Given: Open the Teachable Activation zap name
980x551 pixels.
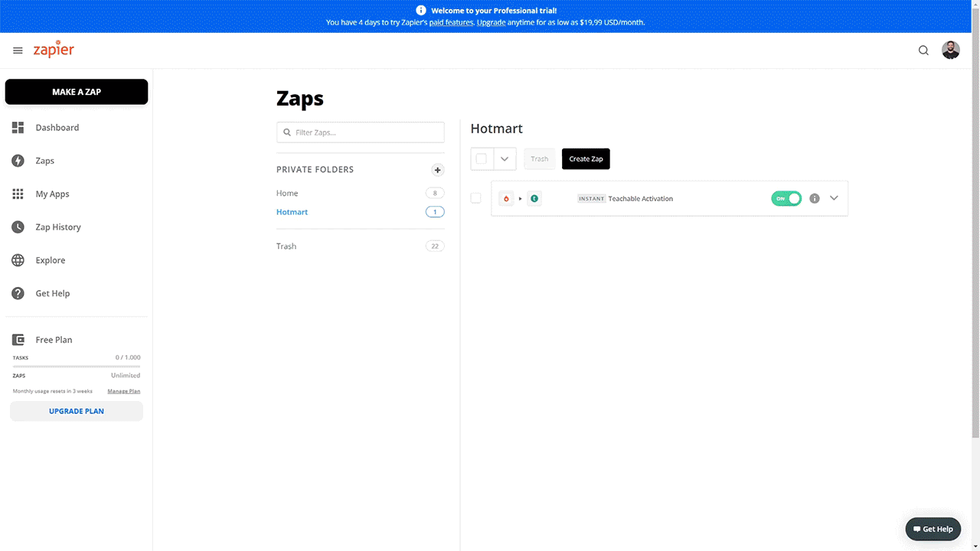Looking at the screenshot, I should pos(641,199).
